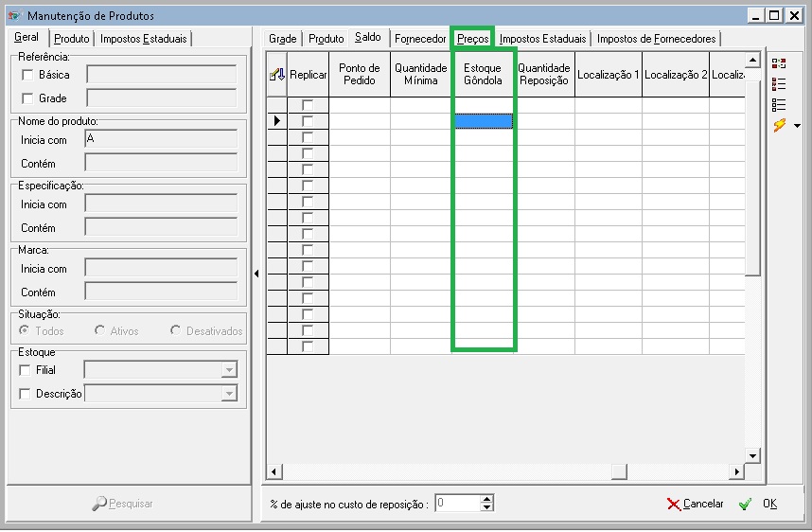Click the horizontal scrollbar thumb

(x=619, y=471)
